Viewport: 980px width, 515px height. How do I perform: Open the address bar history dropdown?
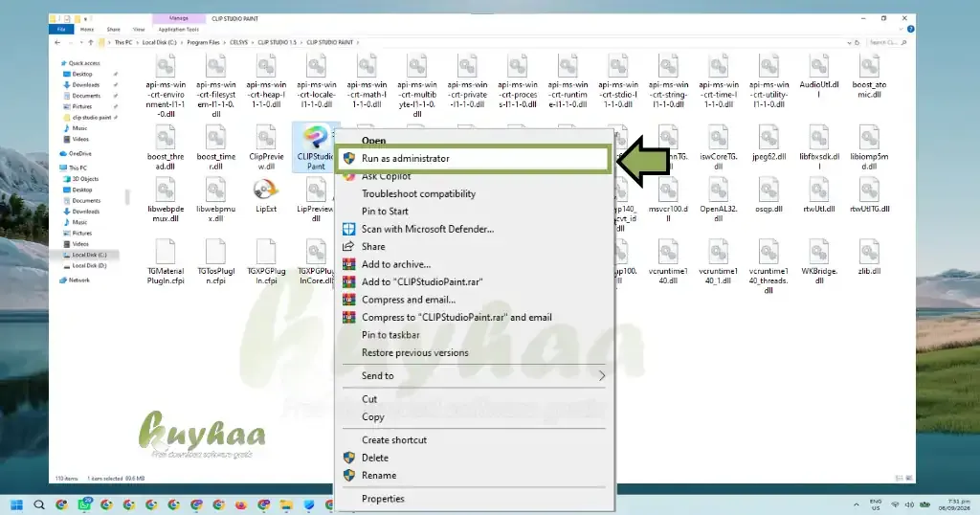tap(849, 42)
